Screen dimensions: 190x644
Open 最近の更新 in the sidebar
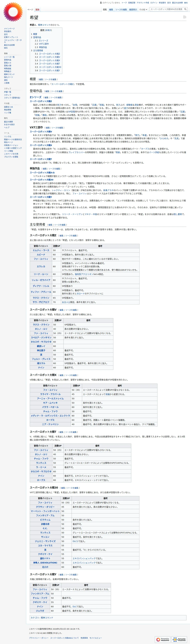coord(8,122)
